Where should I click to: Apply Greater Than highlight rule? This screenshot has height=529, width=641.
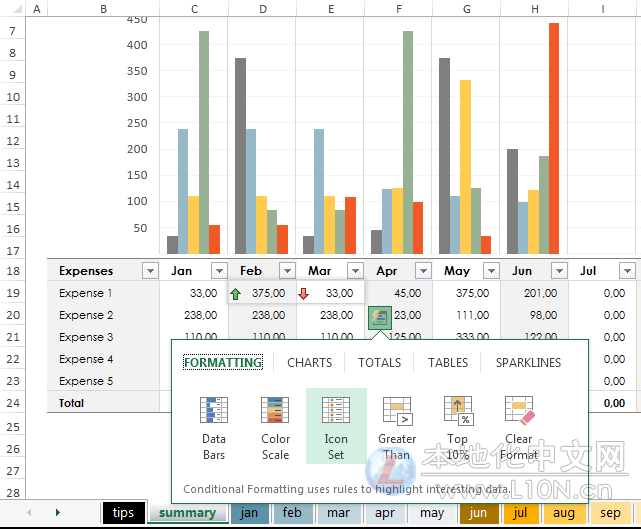click(397, 427)
